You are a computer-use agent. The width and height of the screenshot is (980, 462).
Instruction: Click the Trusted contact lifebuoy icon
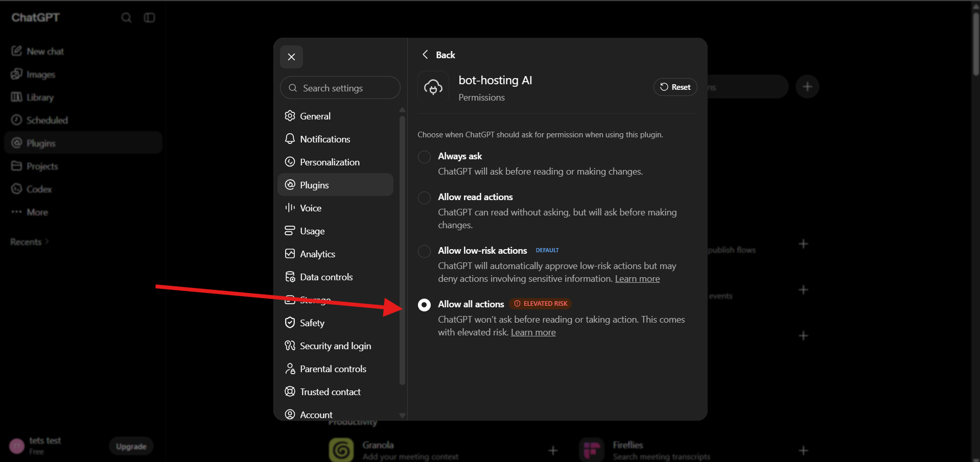290,392
